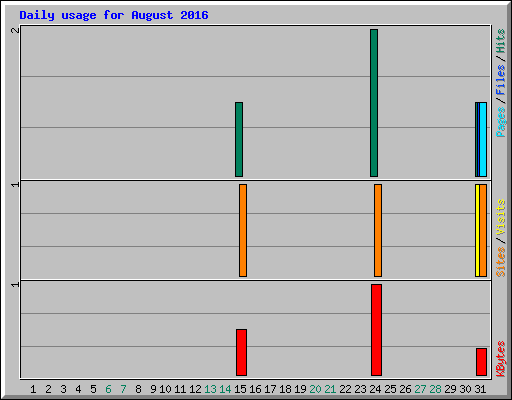Click day label 19 on the x-axis
This screenshot has height=400, width=512.
point(300,389)
